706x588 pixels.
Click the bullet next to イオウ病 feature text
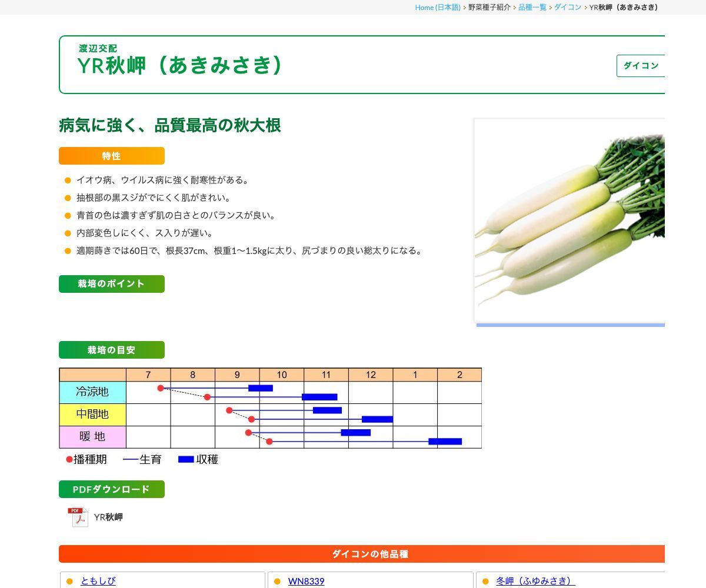coord(66,180)
